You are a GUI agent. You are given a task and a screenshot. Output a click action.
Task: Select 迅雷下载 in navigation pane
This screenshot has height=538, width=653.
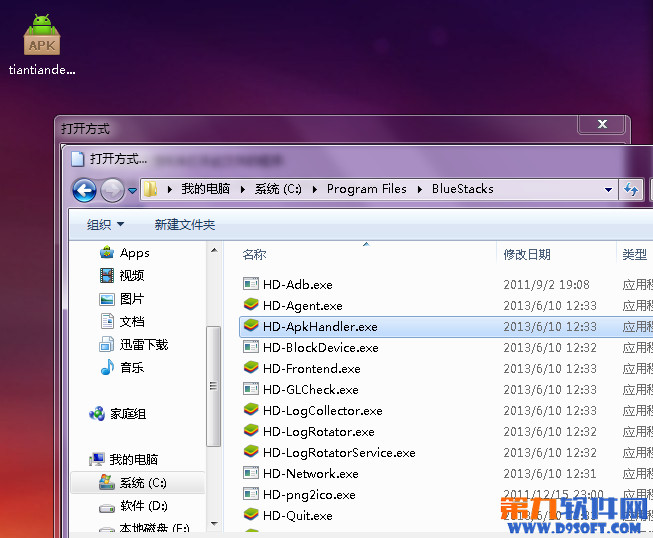(x=134, y=345)
